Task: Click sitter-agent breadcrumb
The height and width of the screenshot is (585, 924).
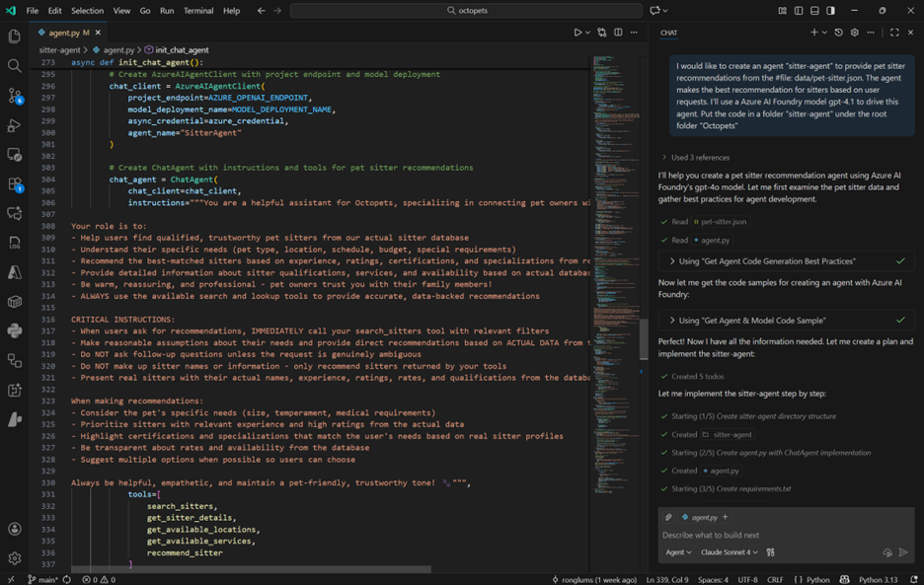Action: point(59,50)
